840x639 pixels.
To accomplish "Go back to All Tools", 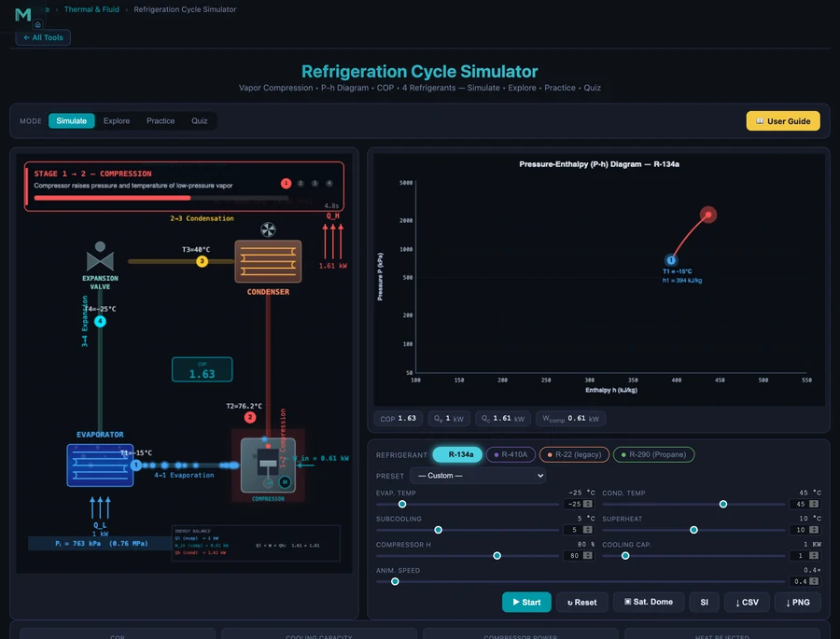I will [43, 37].
